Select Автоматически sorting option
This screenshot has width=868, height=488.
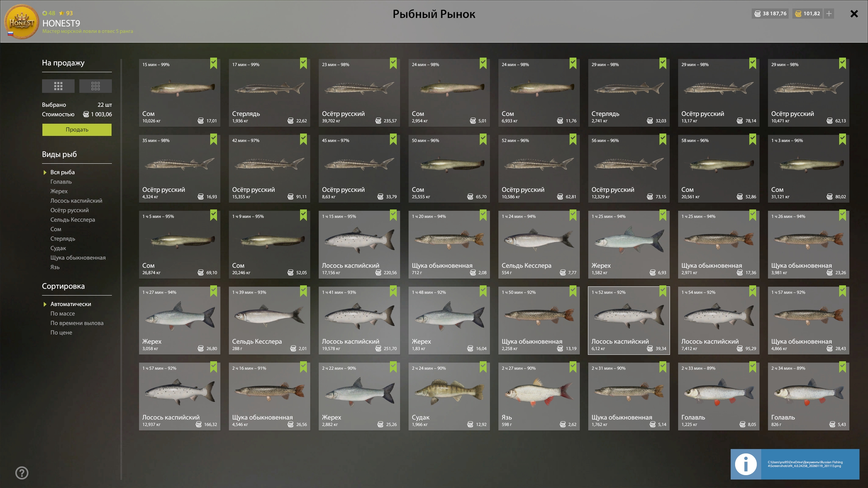(71, 304)
